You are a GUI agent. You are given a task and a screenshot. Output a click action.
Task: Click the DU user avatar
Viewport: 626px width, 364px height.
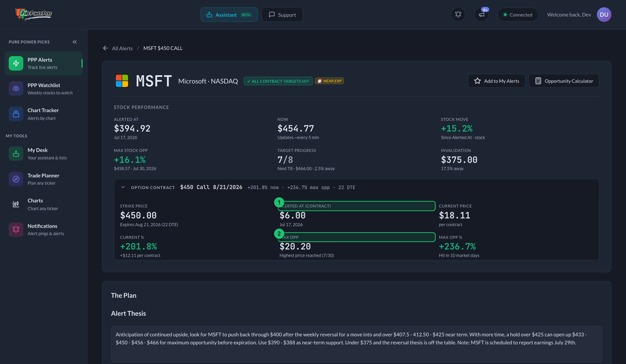click(x=604, y=15)
